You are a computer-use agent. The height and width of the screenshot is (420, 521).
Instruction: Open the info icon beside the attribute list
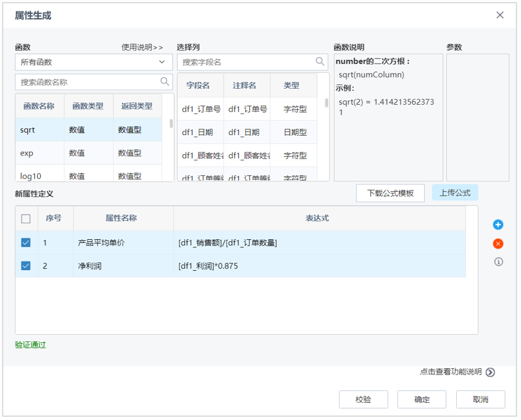(x=498, y=262)
